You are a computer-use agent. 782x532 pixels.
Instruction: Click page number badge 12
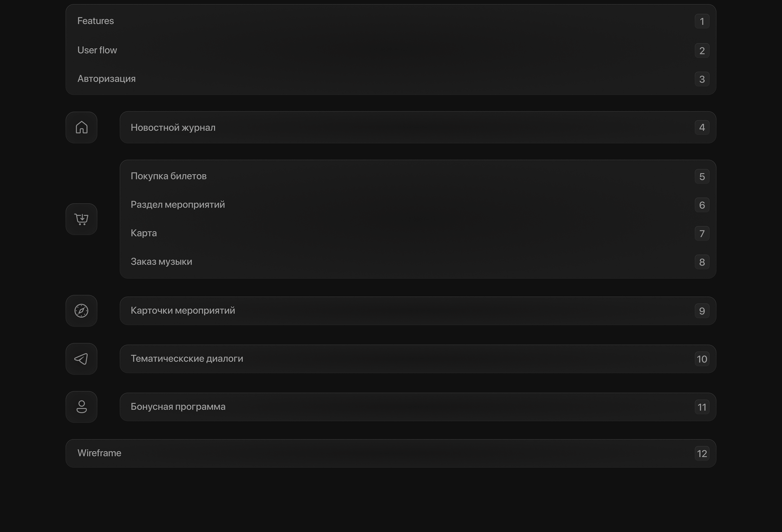(702, 454)
